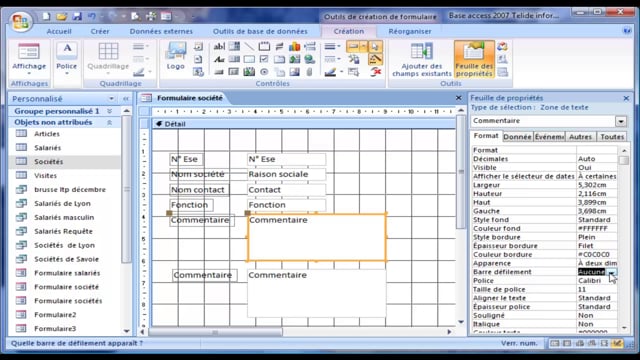The image size is (640, 360).
Task: Open Sociétés de Savoie query
Action: 67,259
